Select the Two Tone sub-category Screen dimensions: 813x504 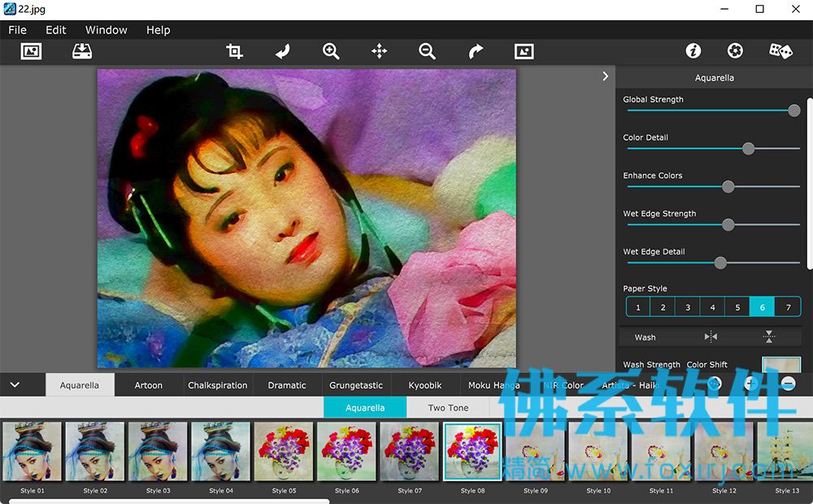pos(448,407)
